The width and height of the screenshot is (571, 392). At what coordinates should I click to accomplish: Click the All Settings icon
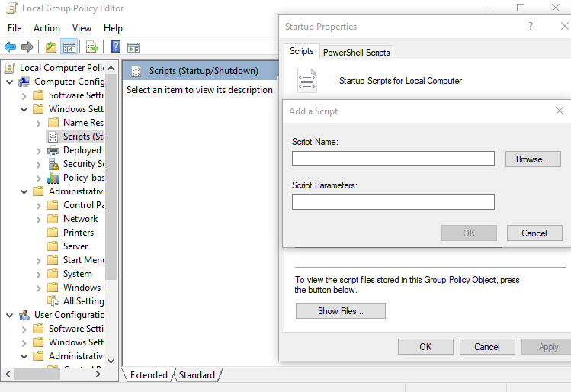(x=53, y=301)
